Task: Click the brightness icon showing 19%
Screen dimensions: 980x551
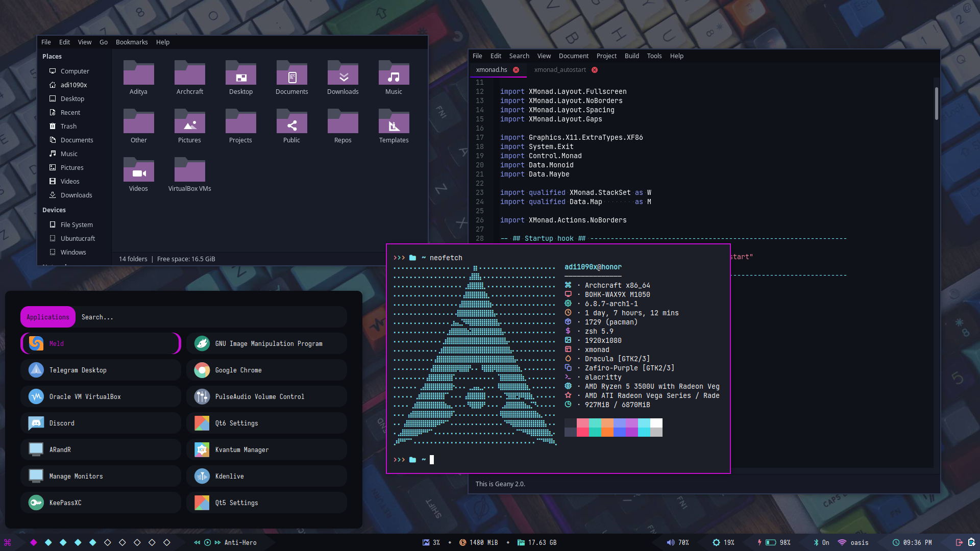Action: pyautogui.click(x=716, y=543)
